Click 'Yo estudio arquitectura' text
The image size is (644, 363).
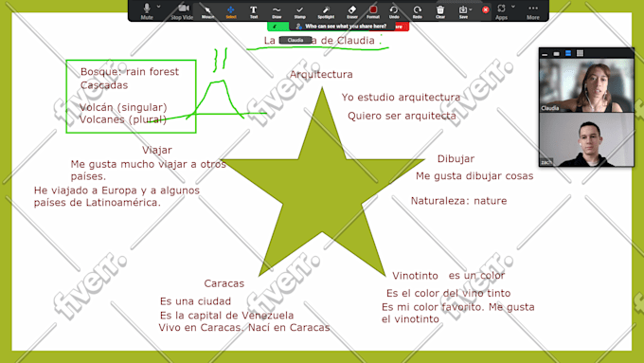click(x=401, y=98)
